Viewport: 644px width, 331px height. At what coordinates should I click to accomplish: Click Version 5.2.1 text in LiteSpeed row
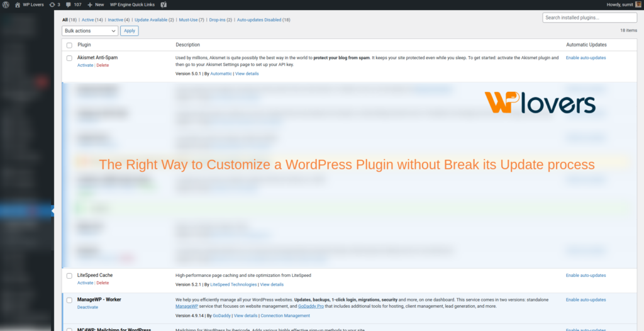coord(188,284)
